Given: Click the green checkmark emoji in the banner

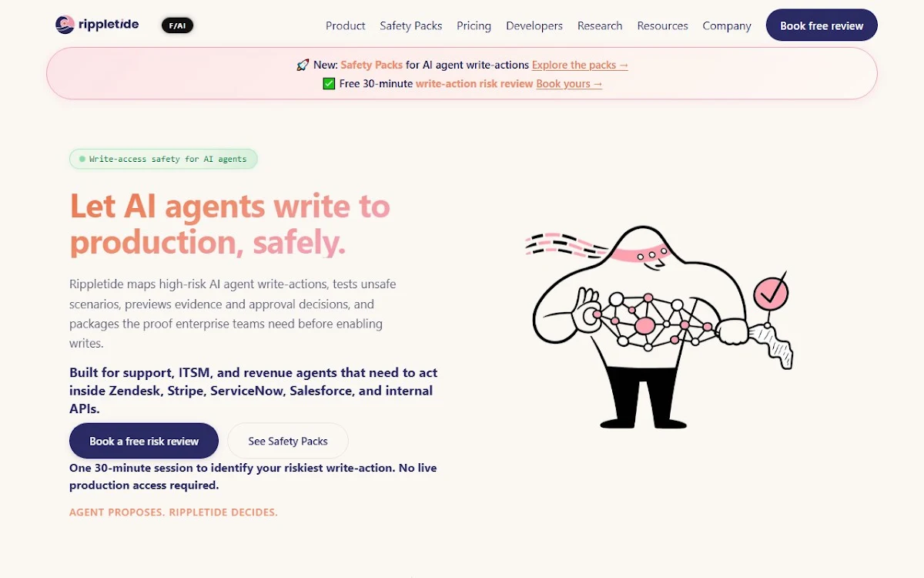Looking at the screenshot, I should tap(329, 84).
